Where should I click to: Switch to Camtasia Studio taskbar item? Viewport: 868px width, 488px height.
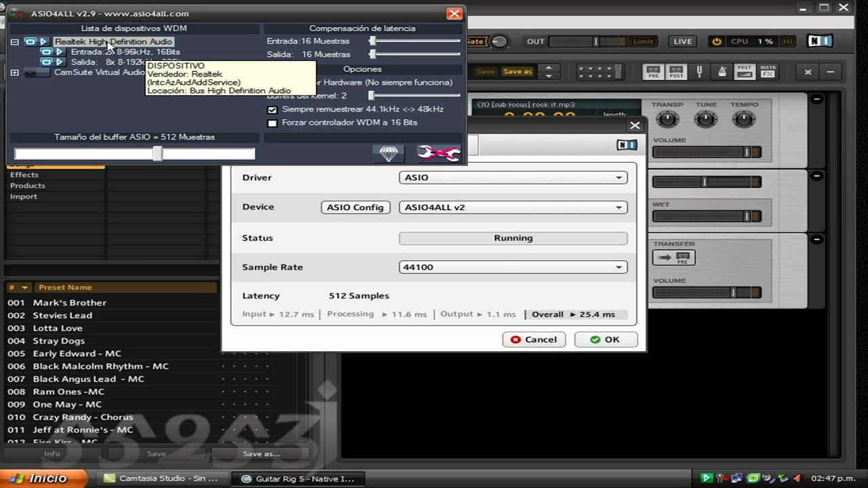(x=162, y=479)
